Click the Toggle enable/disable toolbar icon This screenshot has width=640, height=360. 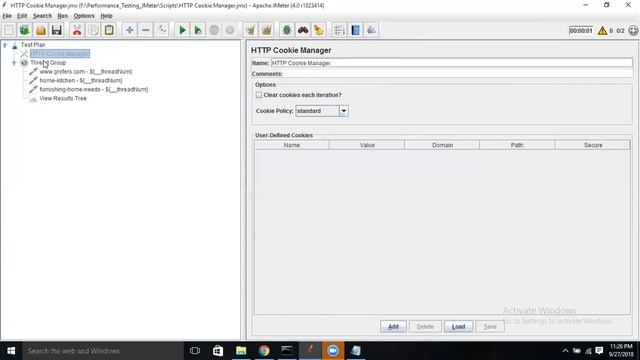click(162, 30)
